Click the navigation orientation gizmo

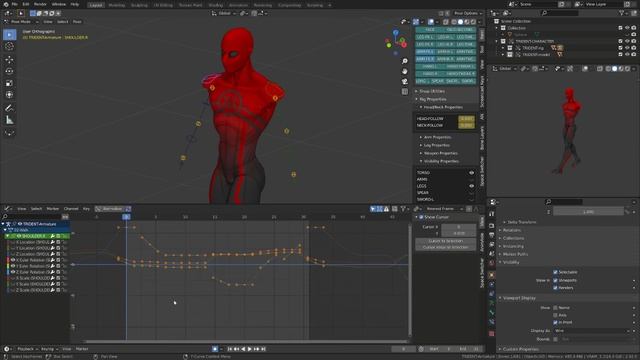pos(396,42)
